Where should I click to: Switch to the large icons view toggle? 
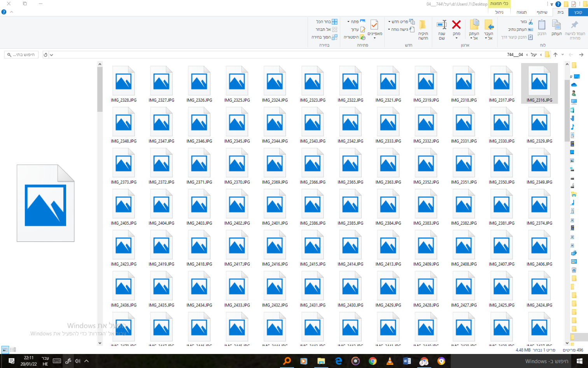click(x=5, y=350)
